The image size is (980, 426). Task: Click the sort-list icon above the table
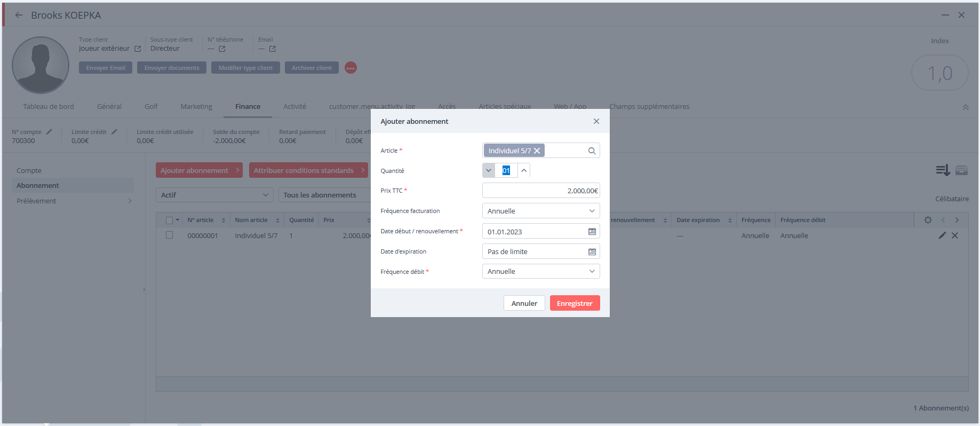(x=943, y=170)
